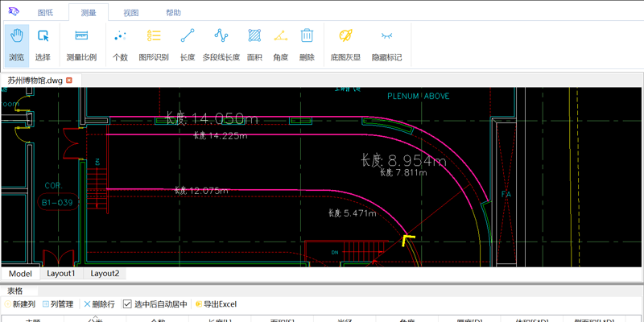Start 图形识别 shape recognition

click(x=154, y=44)
